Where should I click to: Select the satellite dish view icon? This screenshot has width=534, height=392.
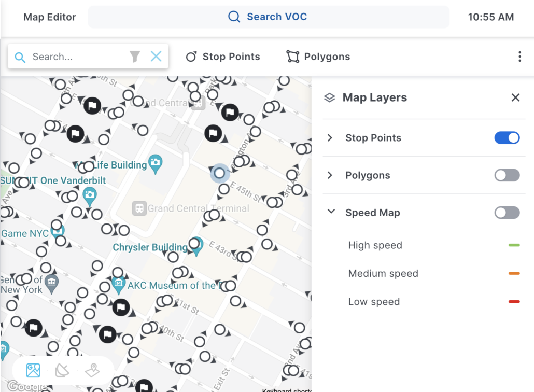click(62, 371)
